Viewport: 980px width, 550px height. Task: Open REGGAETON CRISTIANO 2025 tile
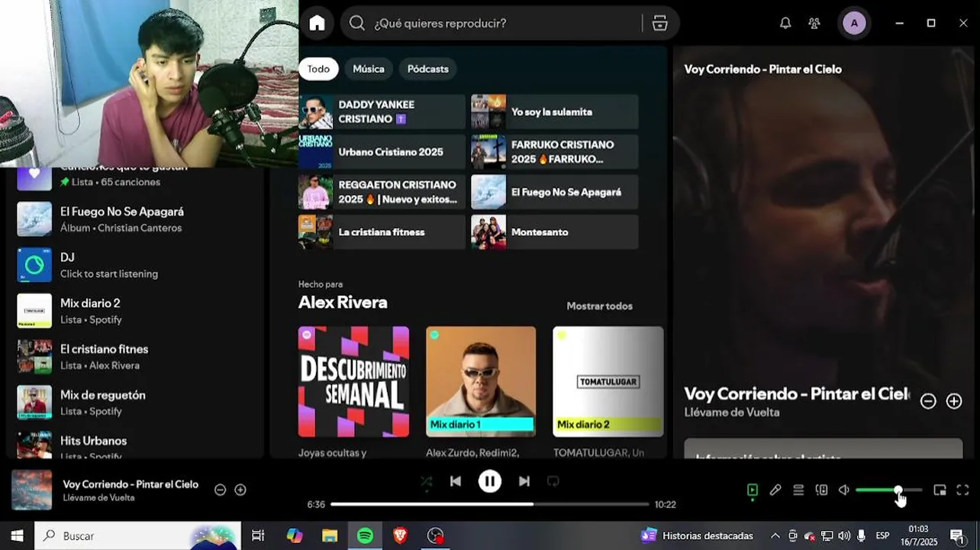pyautogui.click(x=382, y=192)
